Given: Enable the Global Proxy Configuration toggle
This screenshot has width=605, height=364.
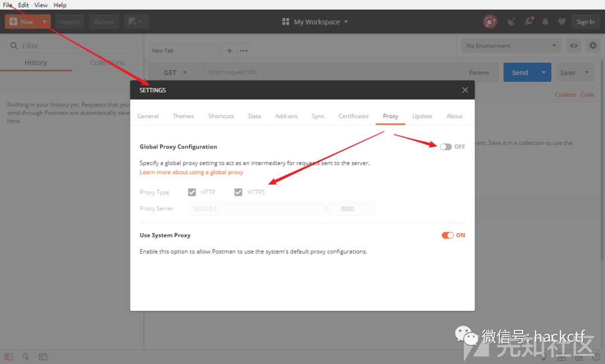Looking at the screenshot, I should [446, 147].
